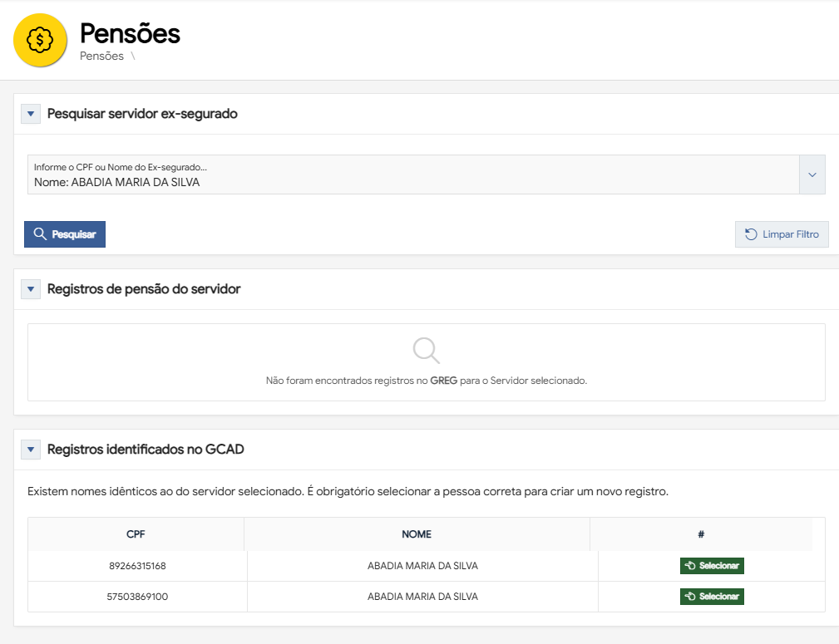This screenshot has height=644, width=839.
Task: Collapse the Registros de pensão do servidor panel
Action: point(31,289)
